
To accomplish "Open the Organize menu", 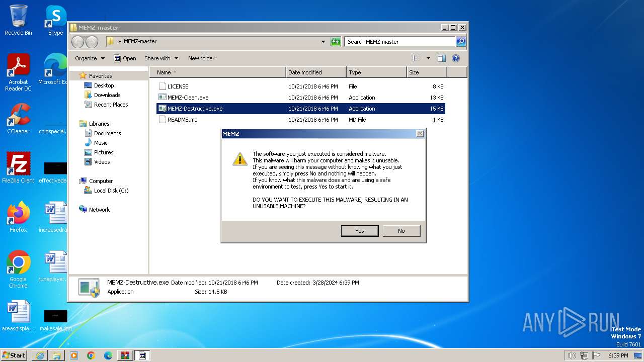I will pos(90,58).
